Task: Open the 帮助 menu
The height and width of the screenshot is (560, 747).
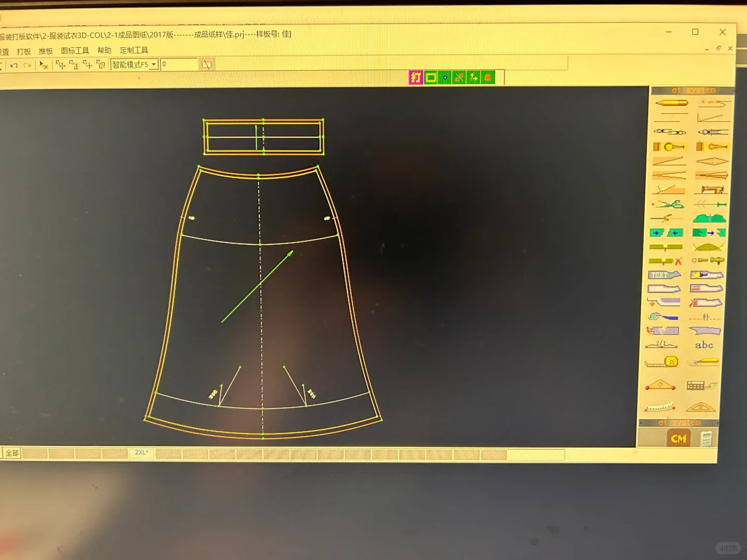Action: pos(104,50)
